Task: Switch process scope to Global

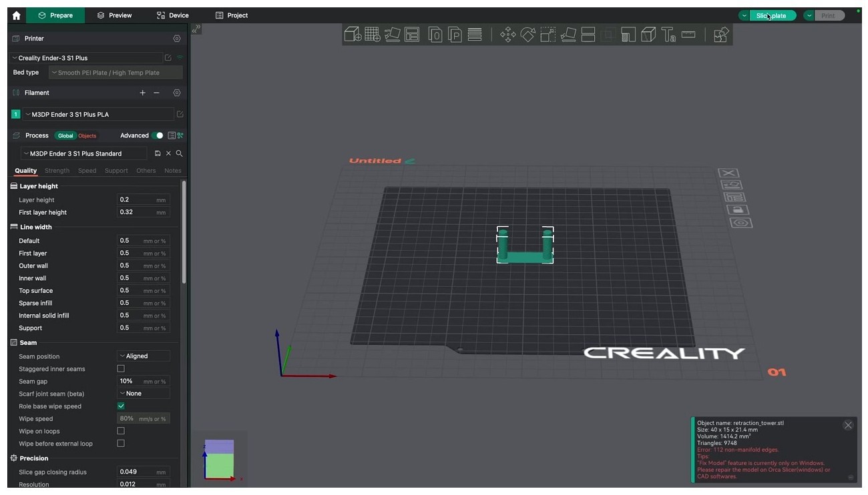Action: coord(65,136)
